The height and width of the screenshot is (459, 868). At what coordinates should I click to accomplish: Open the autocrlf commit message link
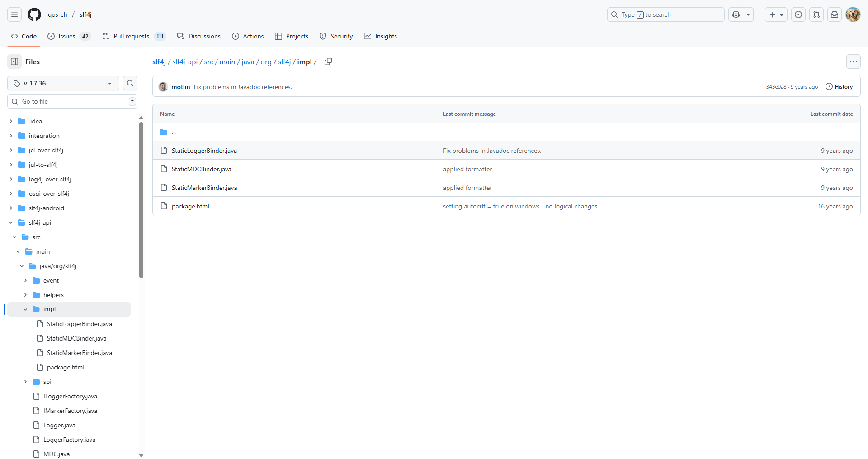coord(520,206)
